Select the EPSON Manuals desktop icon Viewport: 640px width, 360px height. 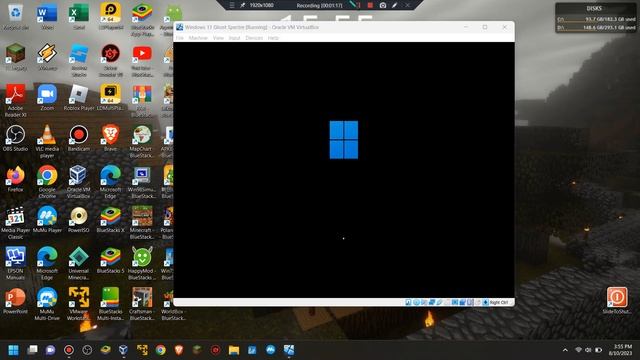[16, 263]
